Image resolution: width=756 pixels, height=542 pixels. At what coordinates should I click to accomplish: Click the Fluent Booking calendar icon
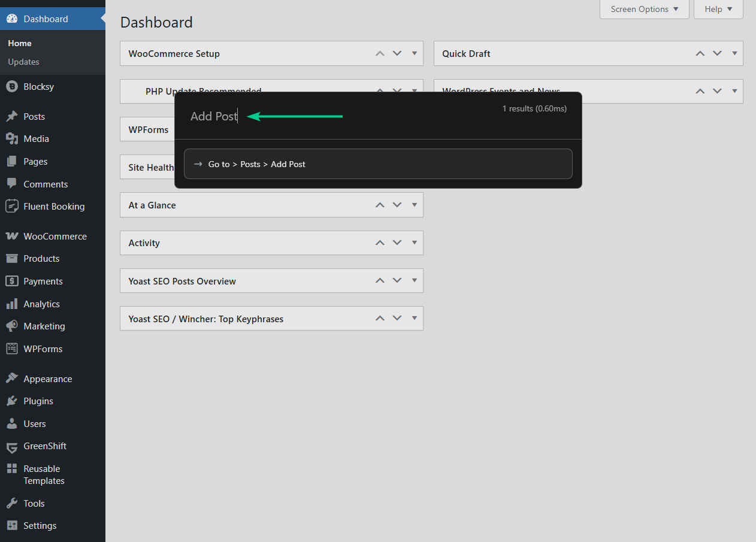(11, 207)
